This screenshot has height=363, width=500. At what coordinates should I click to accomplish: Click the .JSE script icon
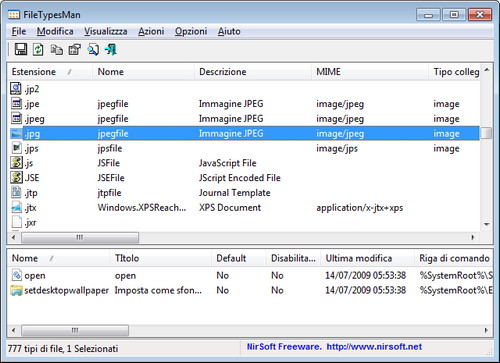(16, 177)
